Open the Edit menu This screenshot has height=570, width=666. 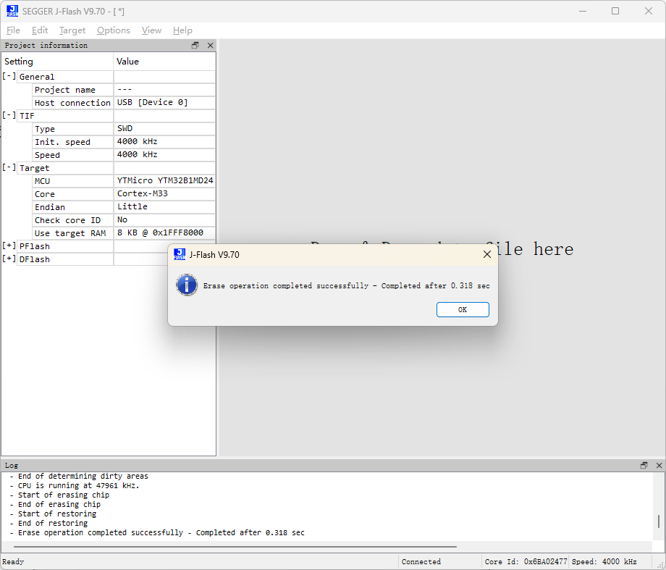(x=40, y=31)
